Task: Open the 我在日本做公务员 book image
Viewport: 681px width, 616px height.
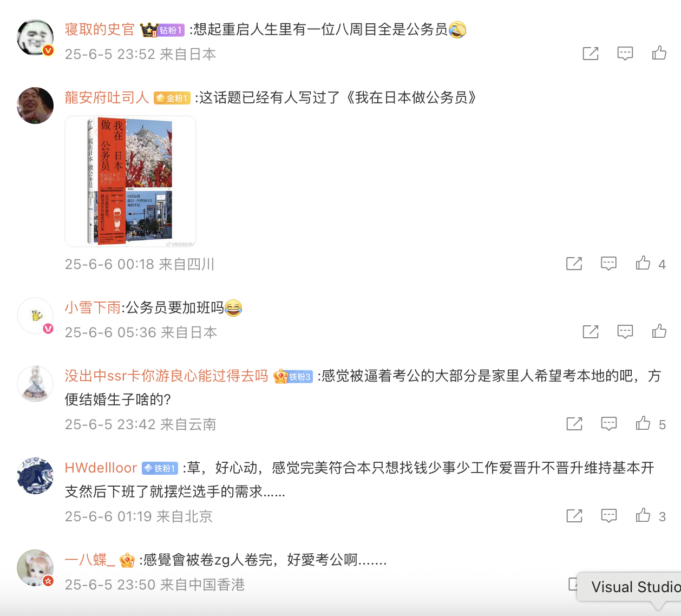Action: click(x=130, y=181)
